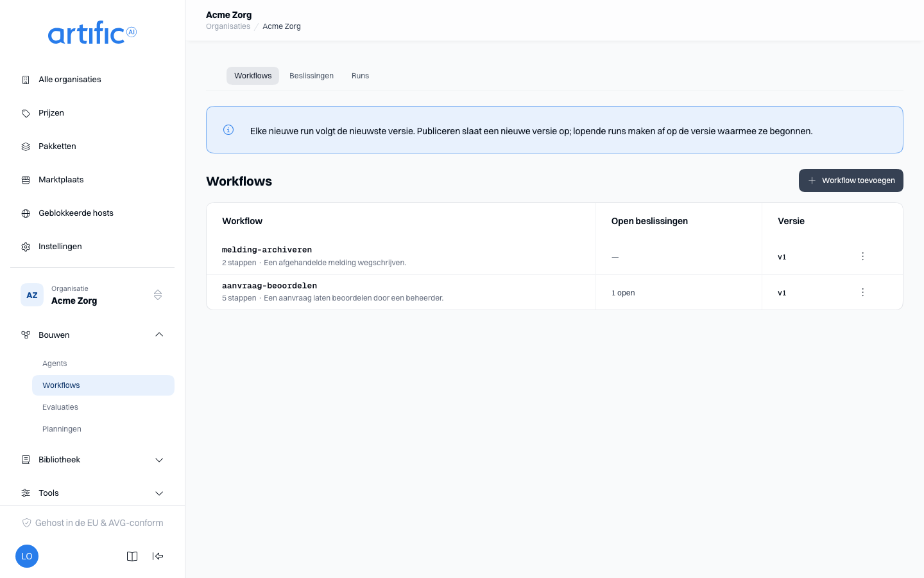
Task: Click the Alle organisaties building icon
Action: [26, 80]
